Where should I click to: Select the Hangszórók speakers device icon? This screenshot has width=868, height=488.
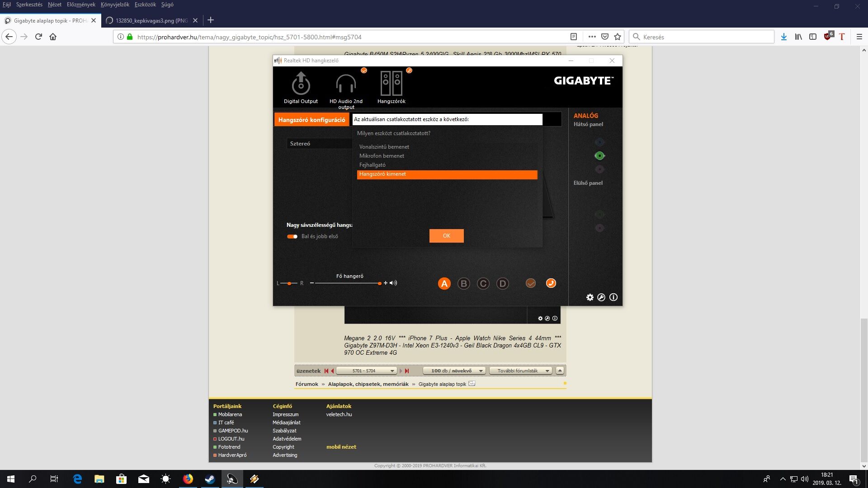[392, 84]
